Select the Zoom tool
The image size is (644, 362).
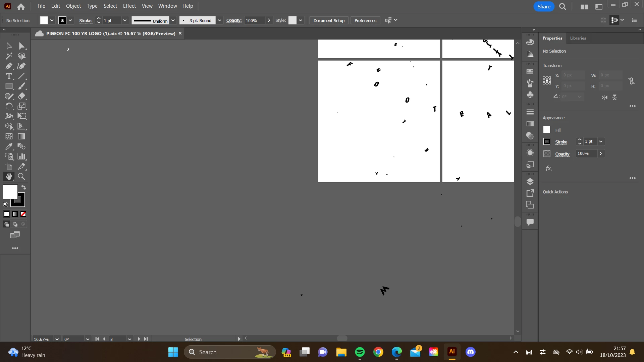pos(21,177)
